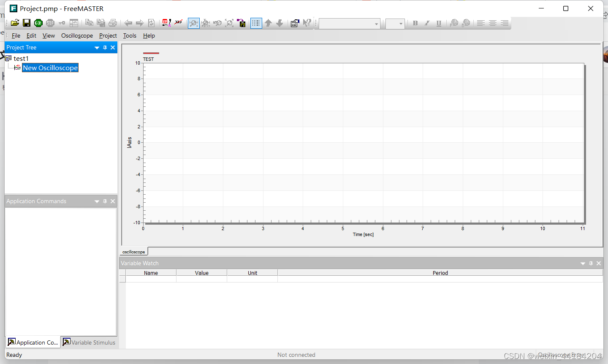
Task: Click the Name column header in Variable Watch
Action: tap(151, 273)
